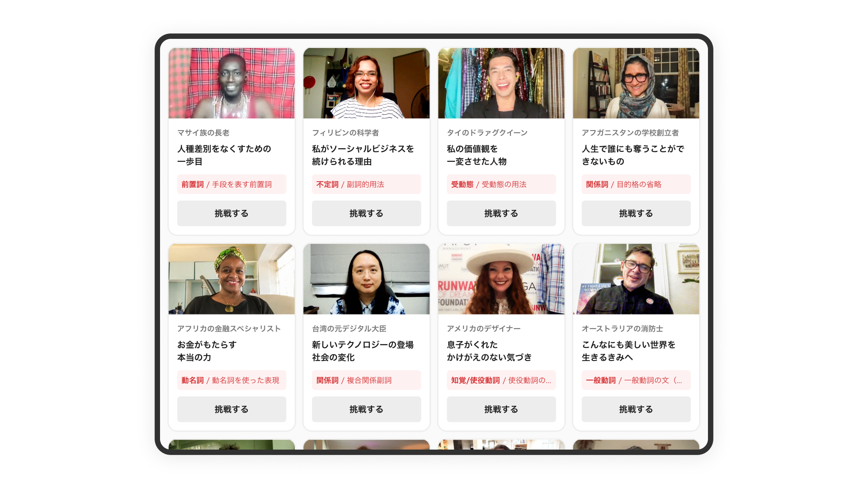Open the Australian firefighter thumbnail
Viewport: 868px width, 488px height.
(x=636, y=279)
